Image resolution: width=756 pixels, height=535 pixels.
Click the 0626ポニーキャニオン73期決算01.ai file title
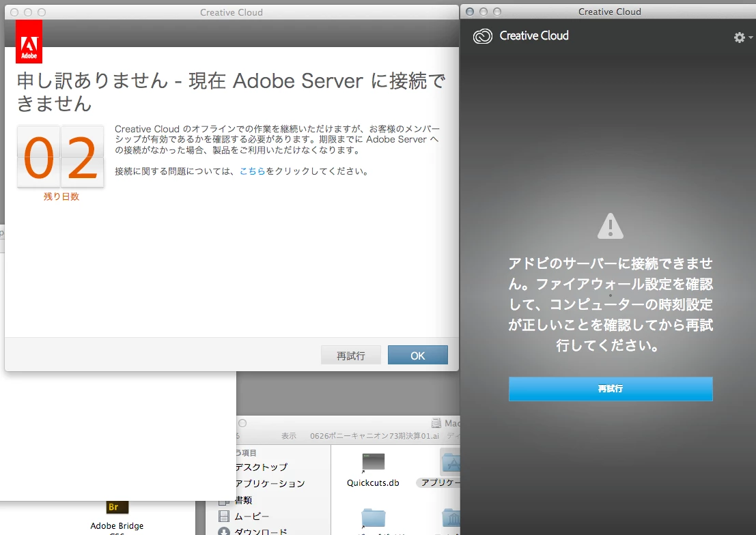[x=375, y=436]
